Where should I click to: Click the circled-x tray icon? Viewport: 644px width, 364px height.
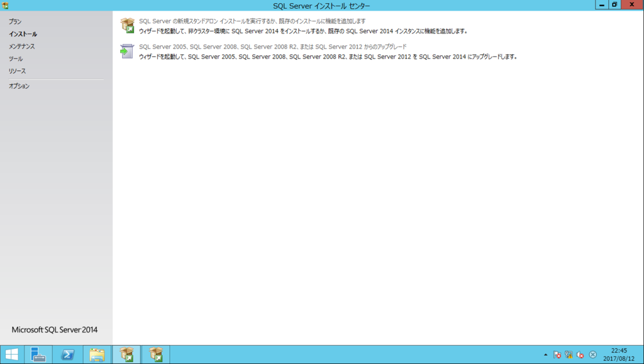(x=592, y=355)
